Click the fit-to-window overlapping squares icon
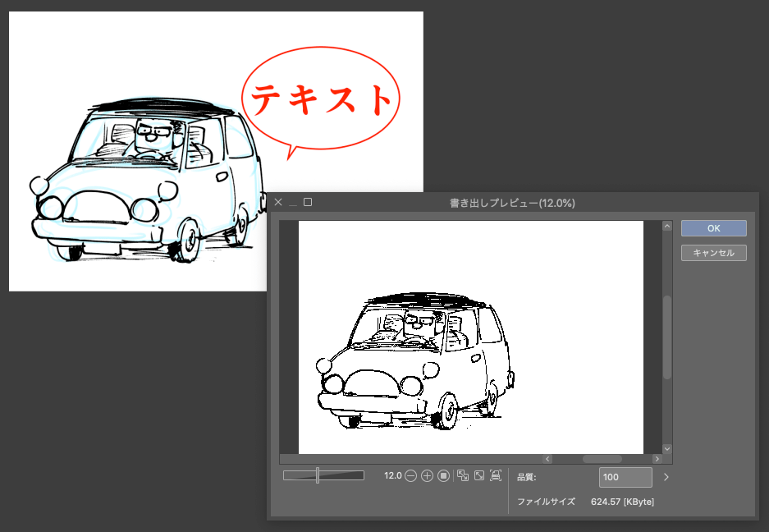 point(463,475)
